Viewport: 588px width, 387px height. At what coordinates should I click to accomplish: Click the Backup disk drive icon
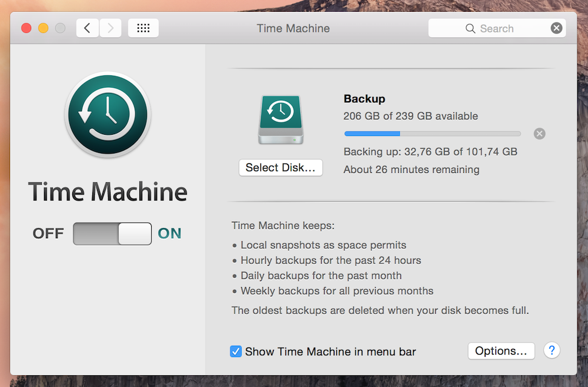(x=280, y=119)
